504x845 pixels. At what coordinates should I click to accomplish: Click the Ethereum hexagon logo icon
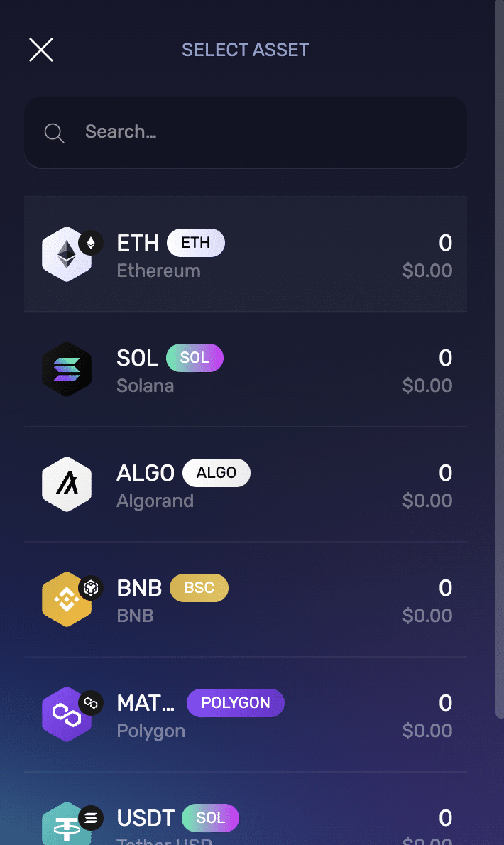(66, 255)
